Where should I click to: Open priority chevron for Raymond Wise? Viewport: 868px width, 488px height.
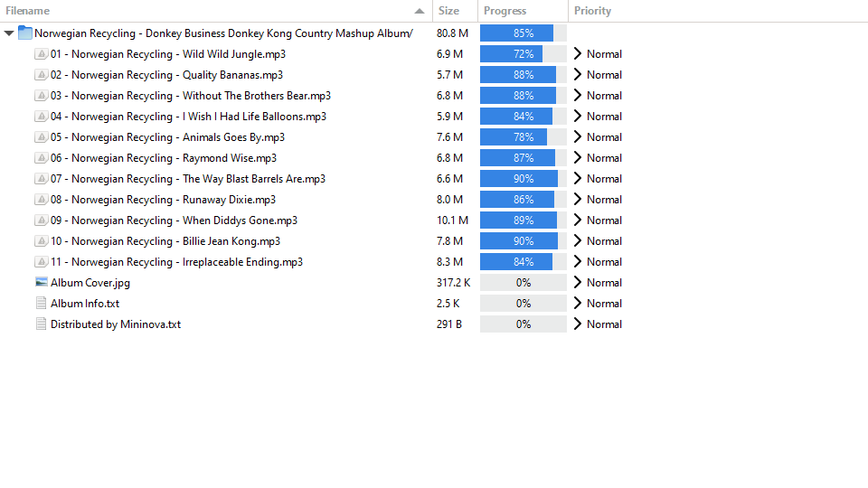[x=578, y=157]
